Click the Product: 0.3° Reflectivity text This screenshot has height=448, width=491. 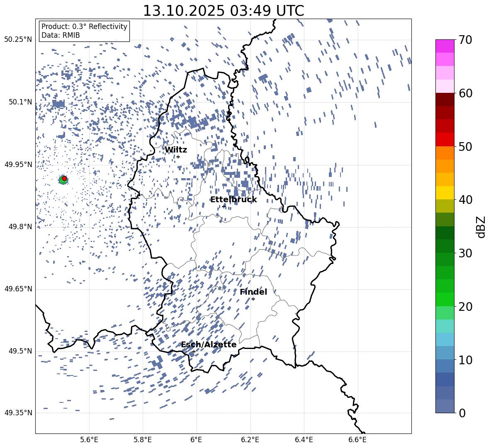tap(84, 27)
